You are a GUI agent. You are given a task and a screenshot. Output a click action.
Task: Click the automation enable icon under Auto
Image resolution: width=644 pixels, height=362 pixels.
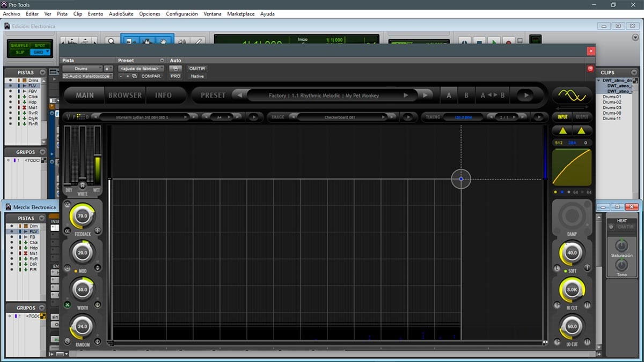(x=175, y=69)
